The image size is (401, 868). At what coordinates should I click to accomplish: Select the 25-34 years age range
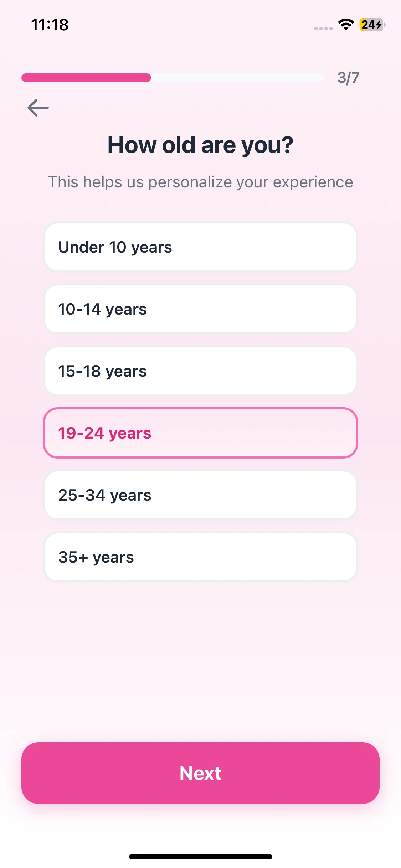[x=200, y=495]
